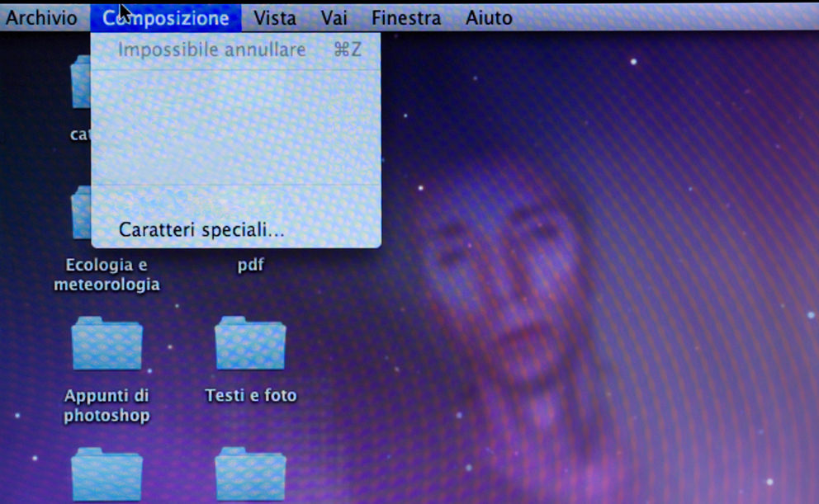Click the Appunti di photoshop text label
Image resolution: width=819 pixels, height=504 pixels.
[x=107, y=405]
